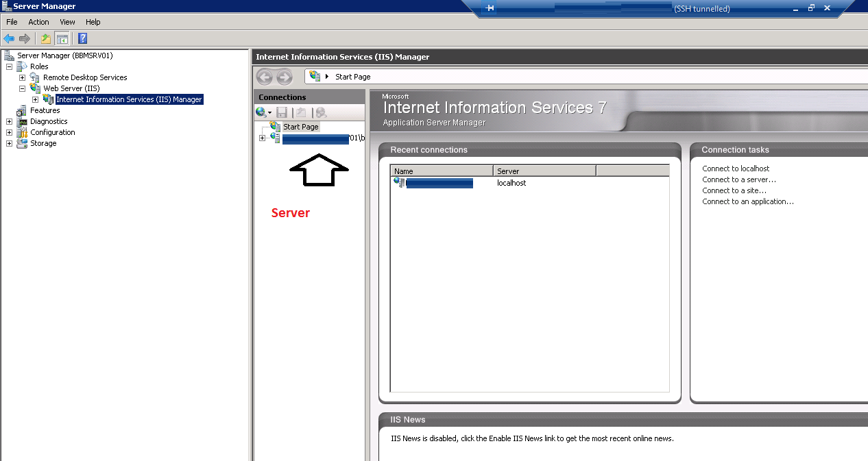Select the Roles tree item
This screenshot has height=461, width=868.
pos(39,66)
